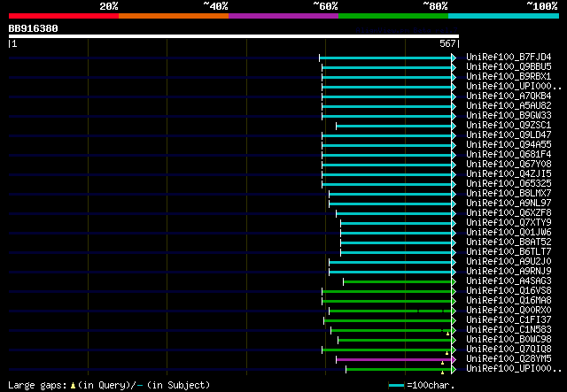567x392 pixels.
Task: Select the UniRef100_A4SAG3 label
Action: (509, 281)
